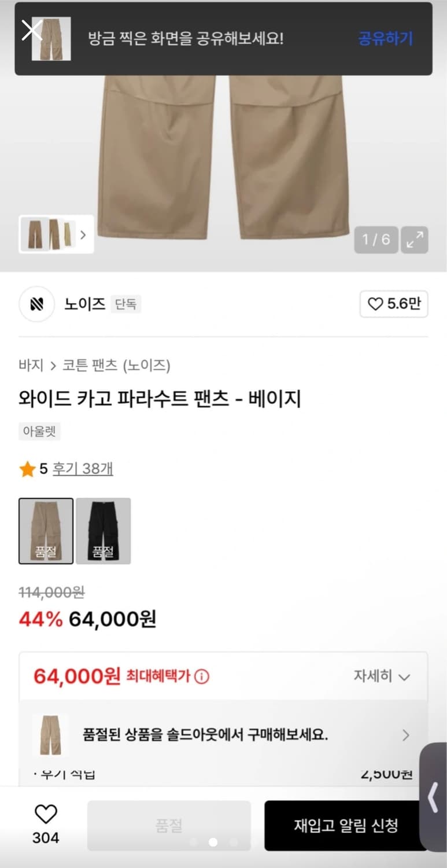
Task: Tap the 노이즈 brand logo icon
Action: 37,304
